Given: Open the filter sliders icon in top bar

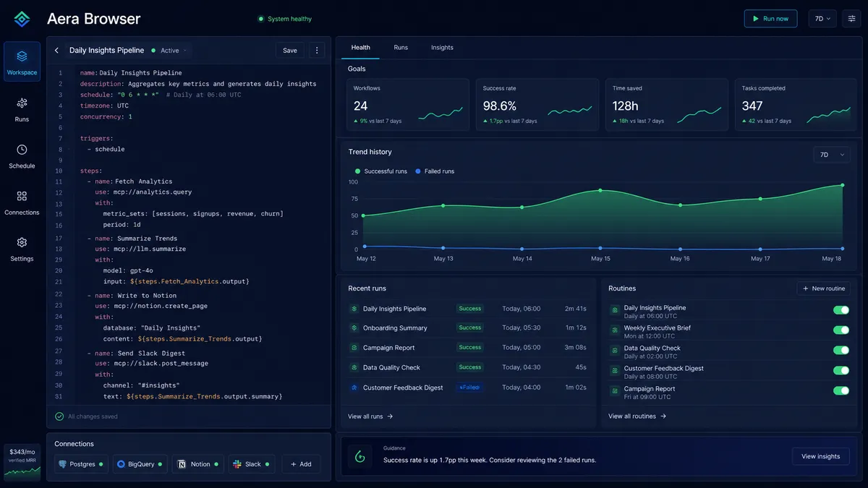Looking at the screenshot, I should 852,19.
